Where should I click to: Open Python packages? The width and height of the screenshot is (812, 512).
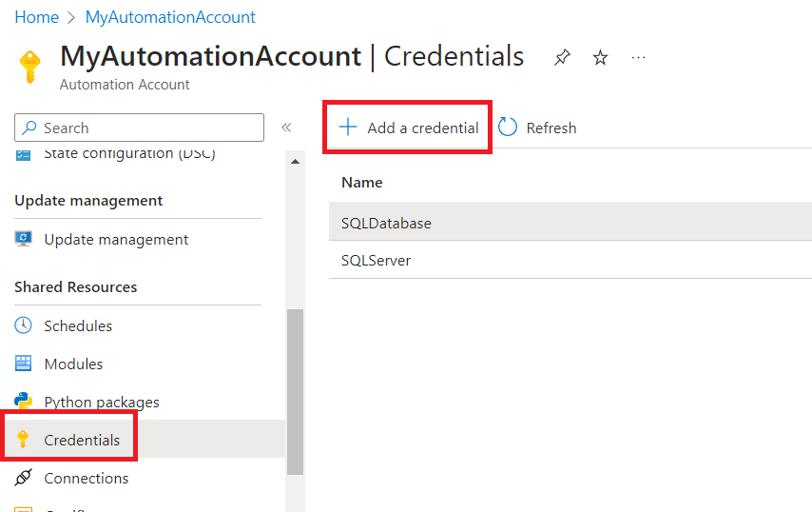[102, 403]
